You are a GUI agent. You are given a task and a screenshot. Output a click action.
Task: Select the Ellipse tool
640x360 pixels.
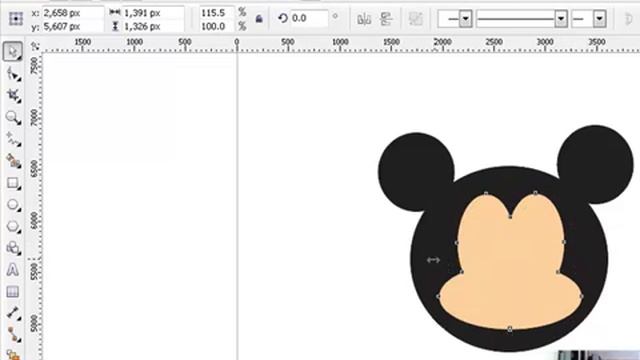13,205
